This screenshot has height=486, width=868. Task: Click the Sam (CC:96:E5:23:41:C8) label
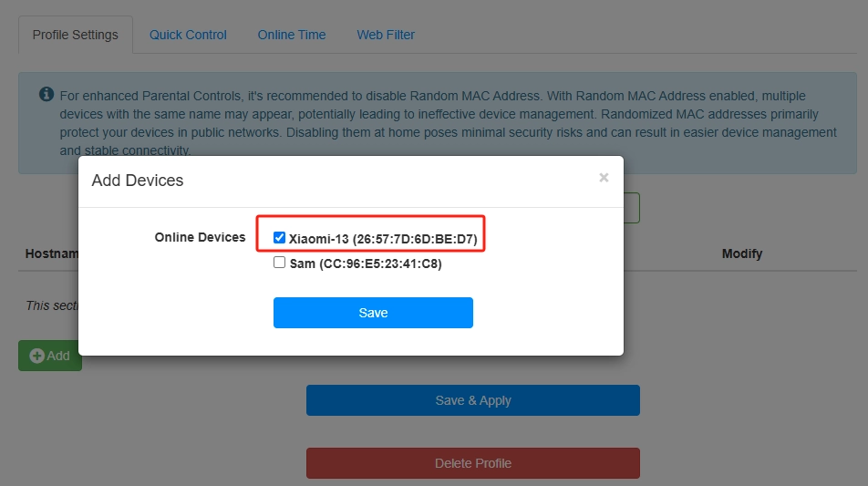(x=366, y=264)
